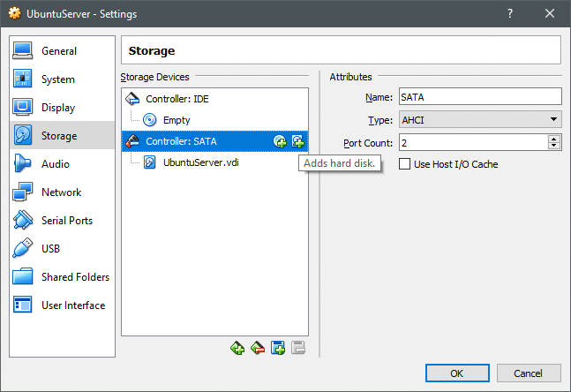This screenshot has width=571, height=392.
Task: Click the help question mark in title bar
Action: [x=510, y=14]
